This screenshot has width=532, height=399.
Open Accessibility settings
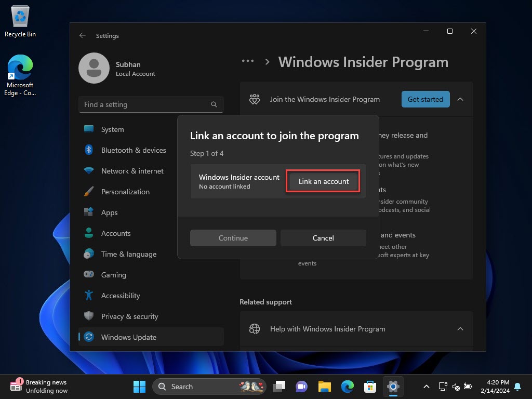coord(120,296)
